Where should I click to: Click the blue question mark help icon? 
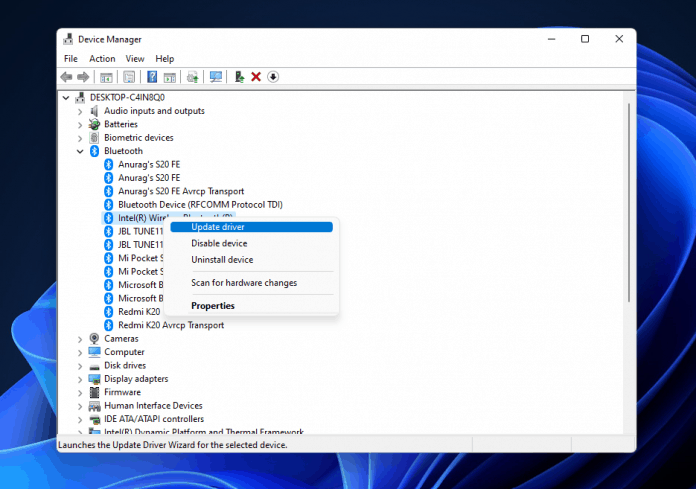(152, 77)
